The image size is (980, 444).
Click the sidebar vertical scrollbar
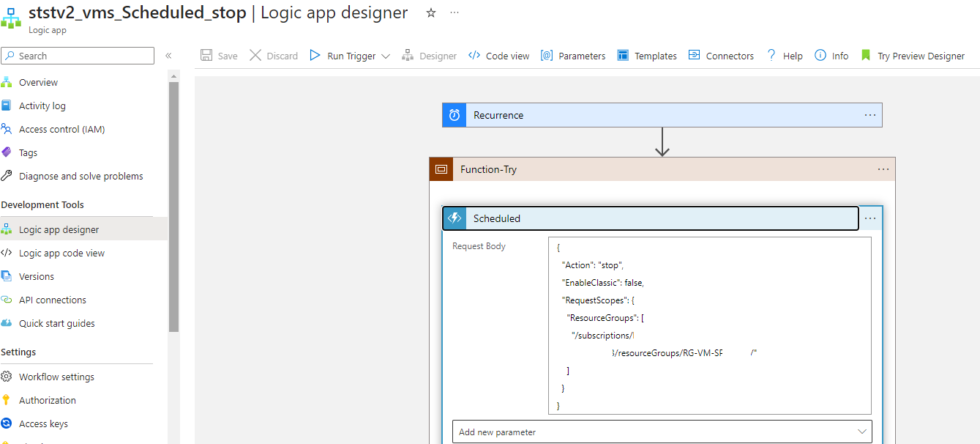coord(173,205)
